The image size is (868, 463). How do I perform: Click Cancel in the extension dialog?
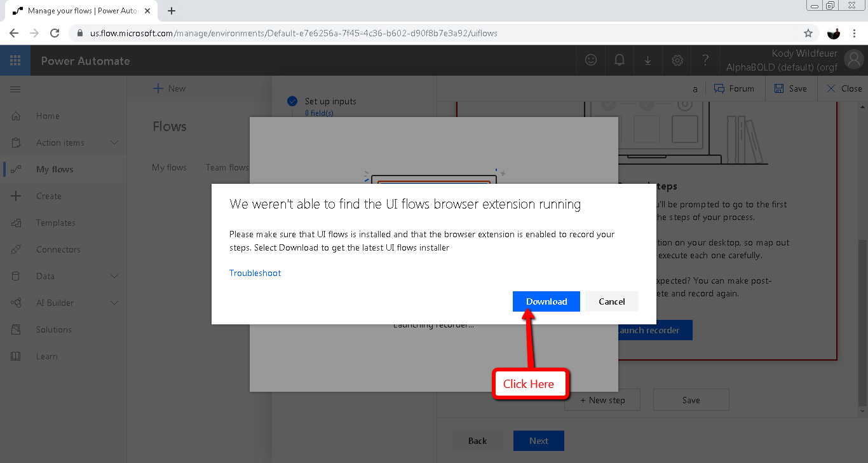pyautogui.click(x=612, y=301)
